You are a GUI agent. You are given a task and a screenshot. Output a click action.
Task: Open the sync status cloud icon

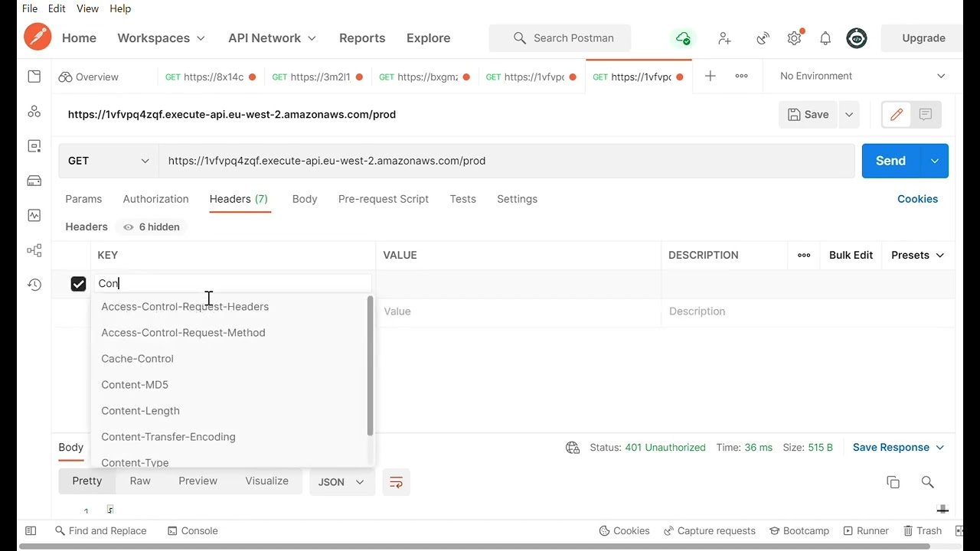click(x=682, y=38)
